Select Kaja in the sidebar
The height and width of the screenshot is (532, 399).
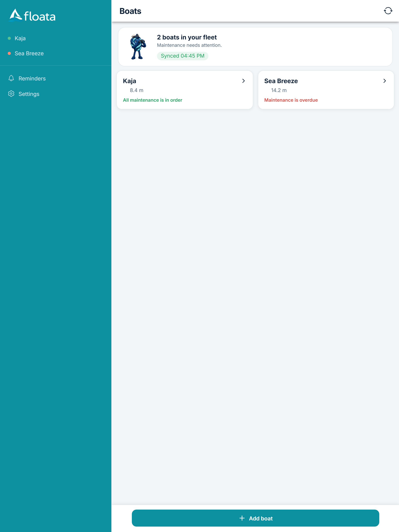point(55,38)
